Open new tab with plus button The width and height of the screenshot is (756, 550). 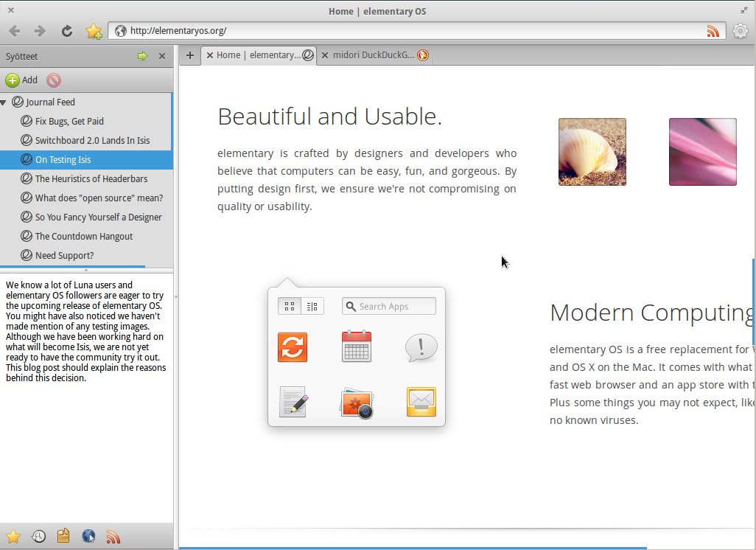[x=190, y=55]
